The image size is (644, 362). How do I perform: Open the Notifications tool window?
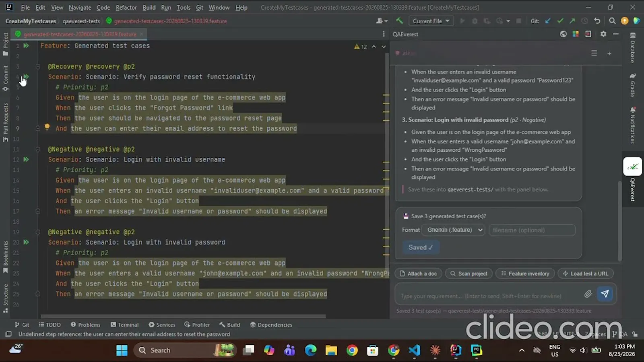pyautogui.click(x=633, y=125)
